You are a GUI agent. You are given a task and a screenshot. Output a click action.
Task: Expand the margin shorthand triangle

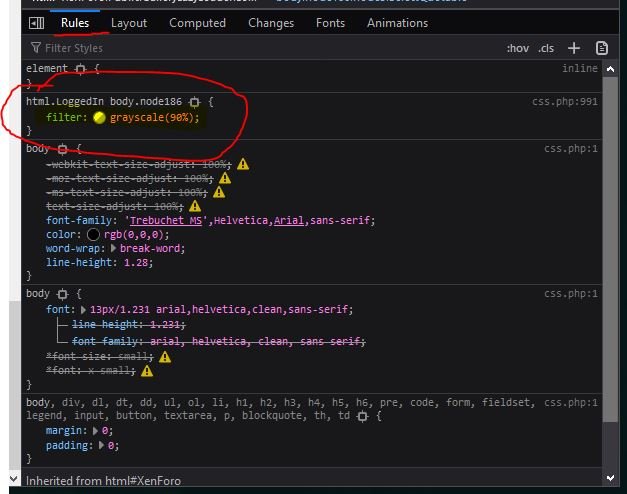click(95, 431)
